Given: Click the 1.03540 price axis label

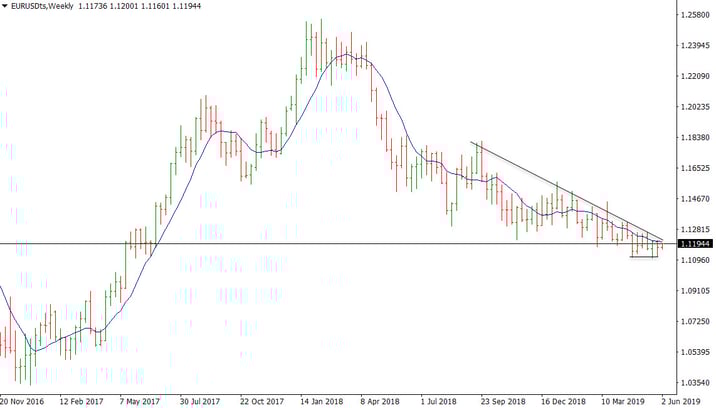Looking at the screenshot, I should (x=695, y=382).
